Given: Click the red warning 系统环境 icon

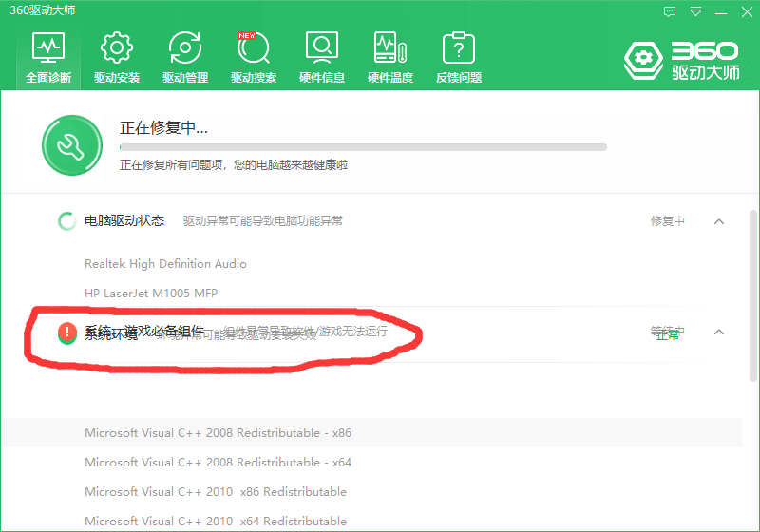Looking at the screenshot, I should click(66, 332).
